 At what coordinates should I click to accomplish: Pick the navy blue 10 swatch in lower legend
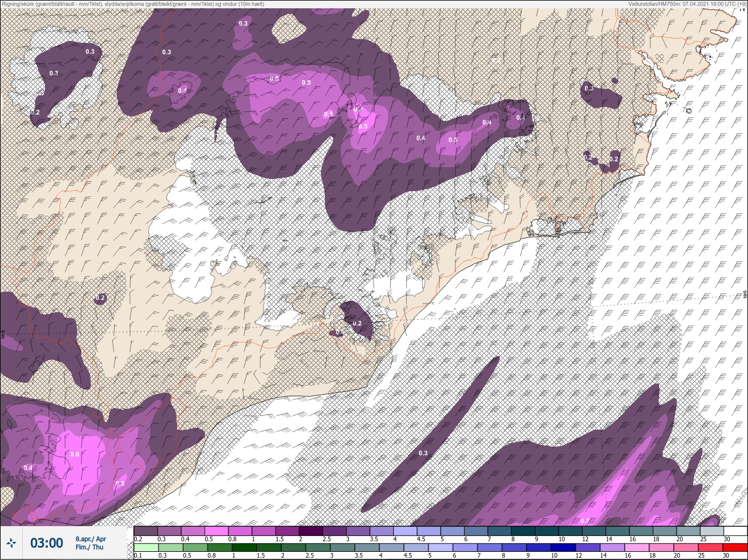coord(565,548)
